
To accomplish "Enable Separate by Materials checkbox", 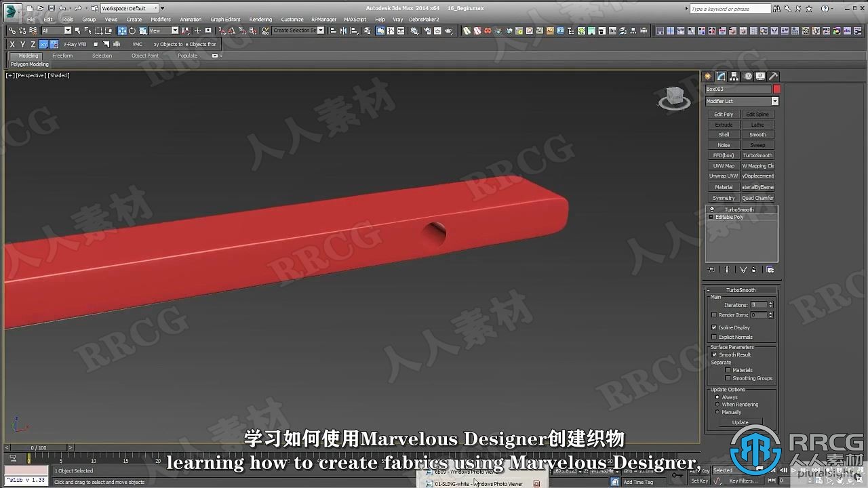I will tap(728, 370).
